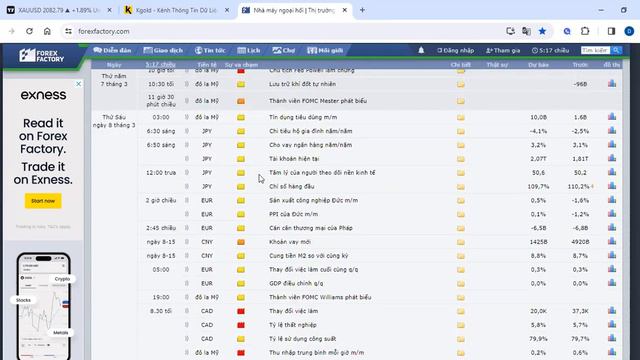Image resolution: width=640 pixels, height=360 pixels.
Task: Click red impact icon for Tỷ lệ thất nghiệp
Action: 241,325
